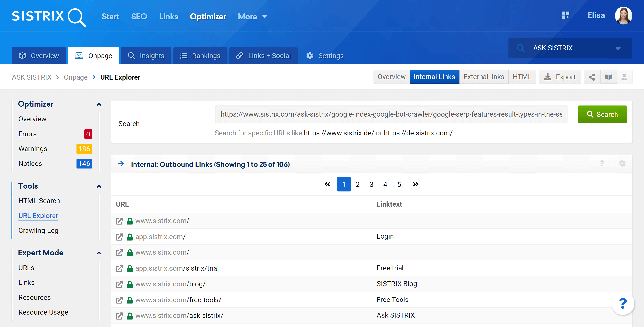Open Resource Usage under Expert Mode

click(43, 312)
